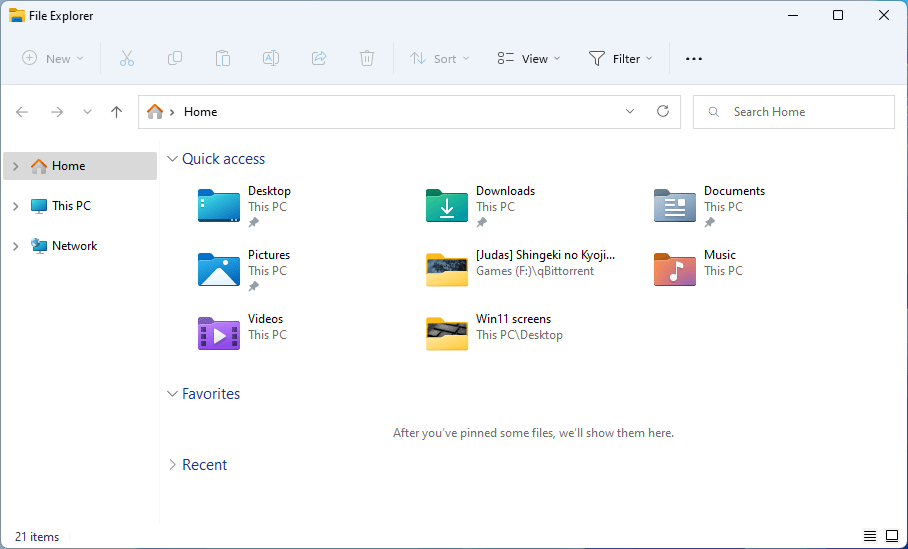Image resolution: width=908 pixels, height=549 pixels.
Task: Expand This PC in navigation pane
Action: (x=16, y=206)
